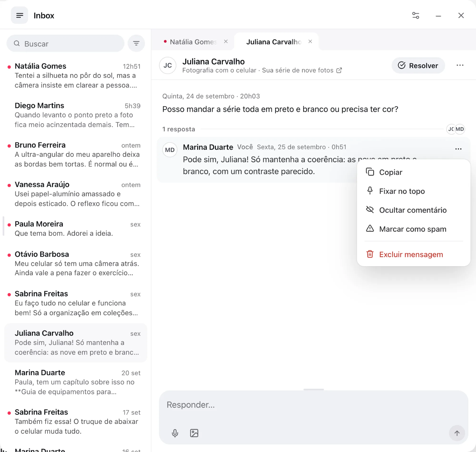Open the Otávio Barbosa conversation
Screen dimensions: 476x452
pos(76,264)
